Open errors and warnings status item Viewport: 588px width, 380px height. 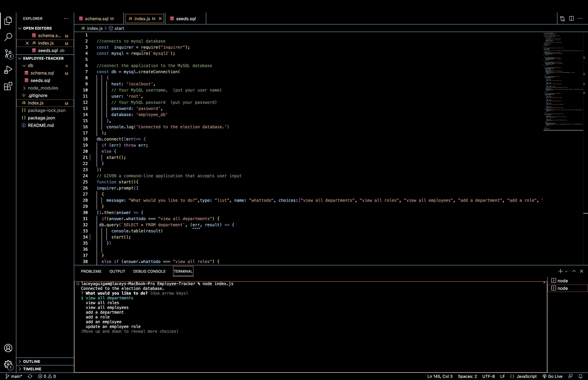47,376
